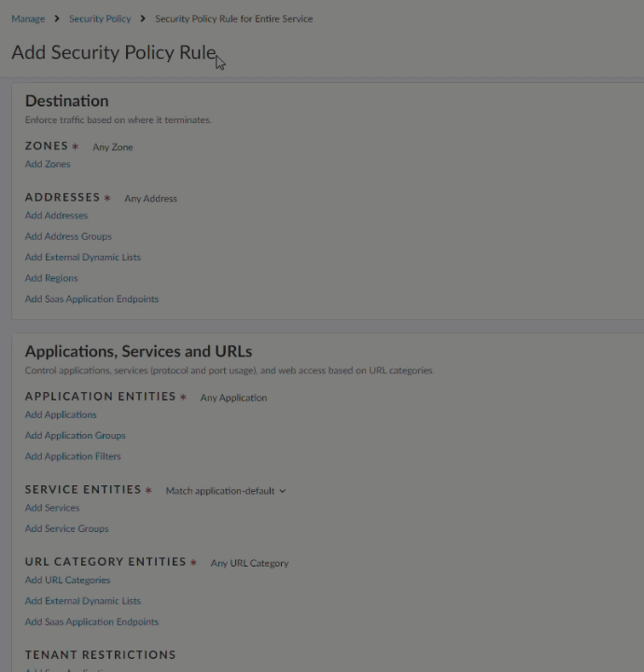Open Add Application Groups
644x672 pixels.
click(x=75, y=436)
